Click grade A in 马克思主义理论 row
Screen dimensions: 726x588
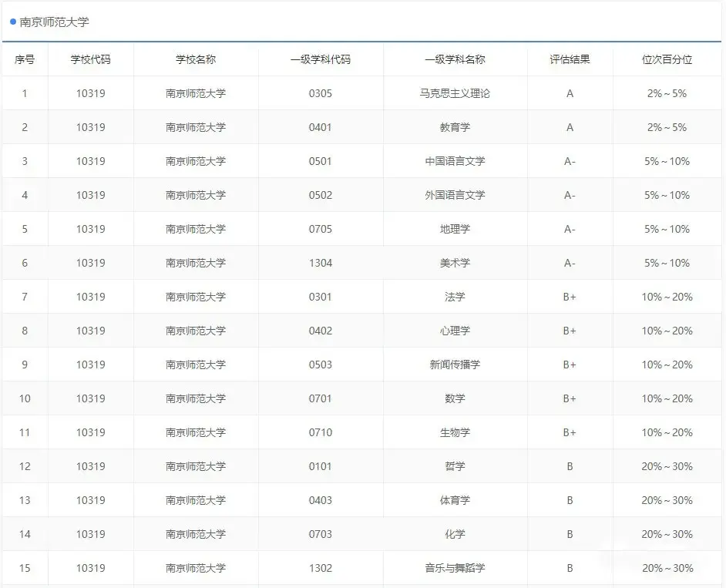(570, 93)
